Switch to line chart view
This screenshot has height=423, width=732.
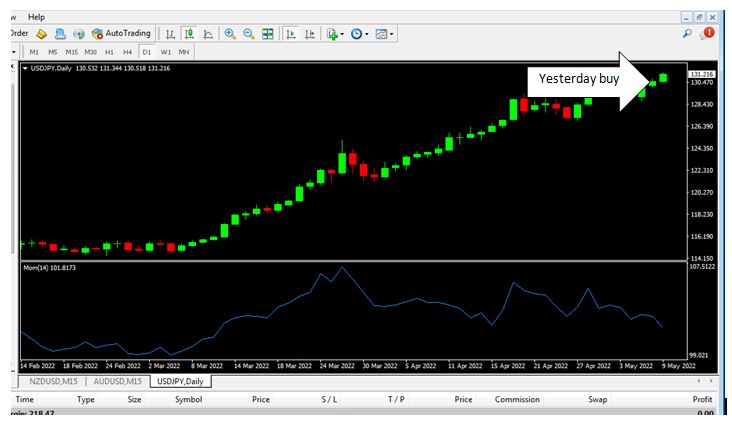(208, 34)
